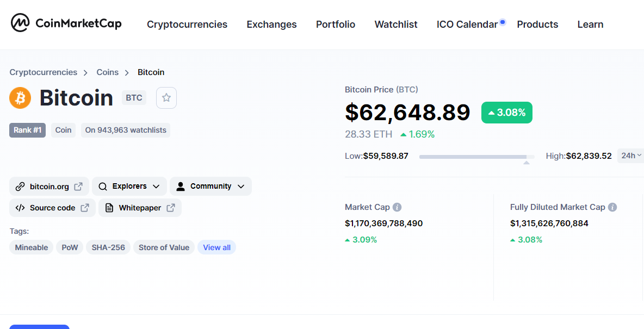Click the $1,315,626,760,884 diluted cap value
Image resolution: width=644 pixels, height=329 pixels.
549,224
